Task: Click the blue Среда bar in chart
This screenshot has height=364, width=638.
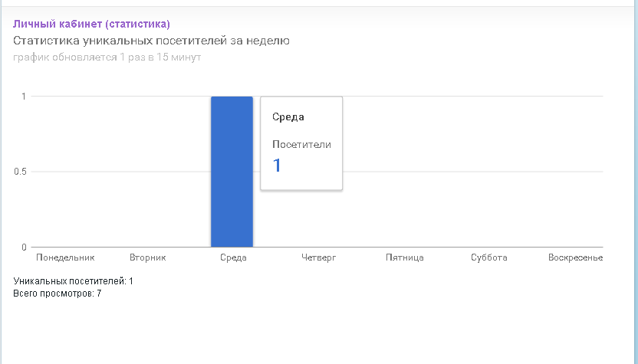Action: pos(232,172)
